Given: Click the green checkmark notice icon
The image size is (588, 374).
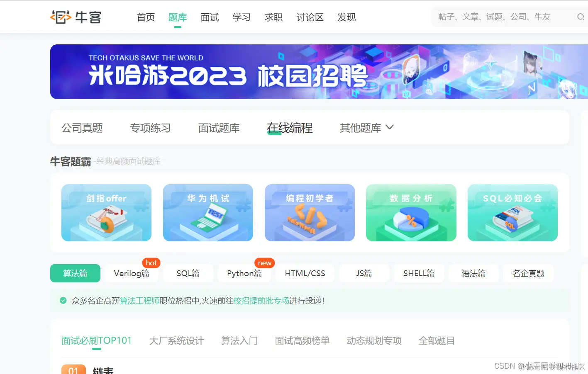Looking at the screenshot, I should [63, 301].
